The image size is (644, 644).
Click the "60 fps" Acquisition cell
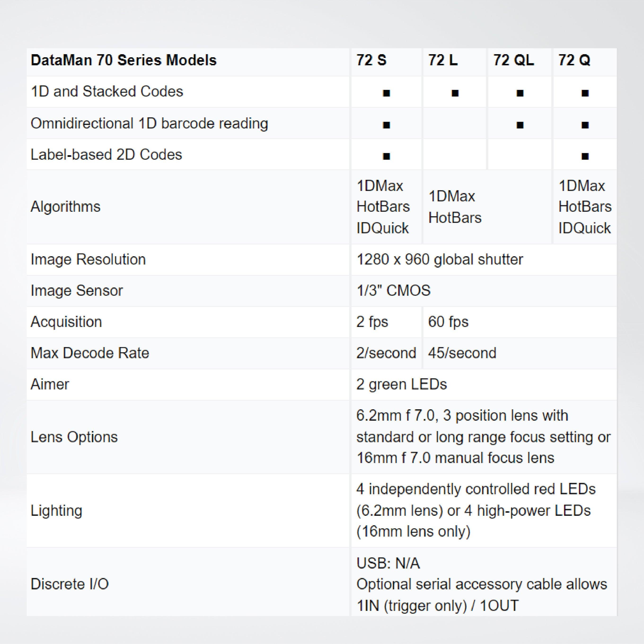coord(448,322)
